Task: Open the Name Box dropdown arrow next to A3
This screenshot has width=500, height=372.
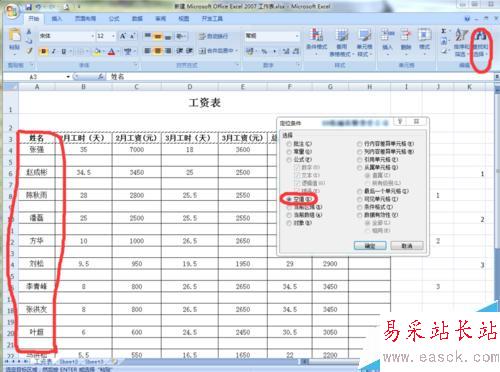Action: 68,77
